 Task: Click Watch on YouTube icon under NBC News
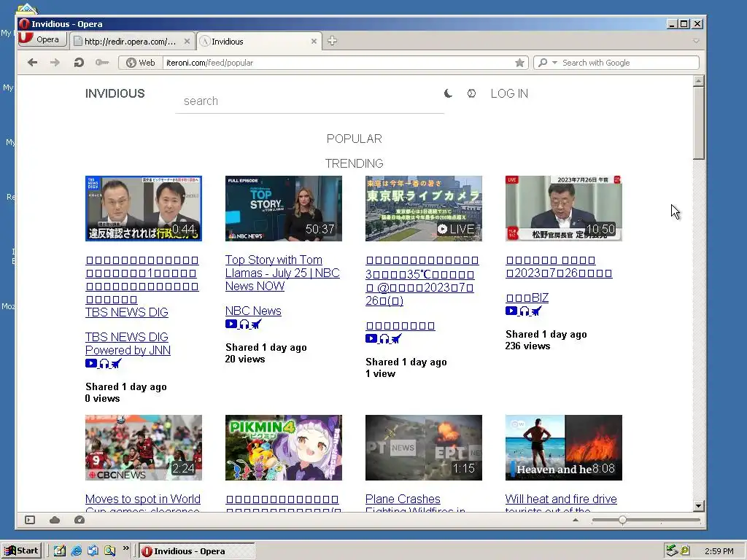pyautogui.click(x=231, y=324)
